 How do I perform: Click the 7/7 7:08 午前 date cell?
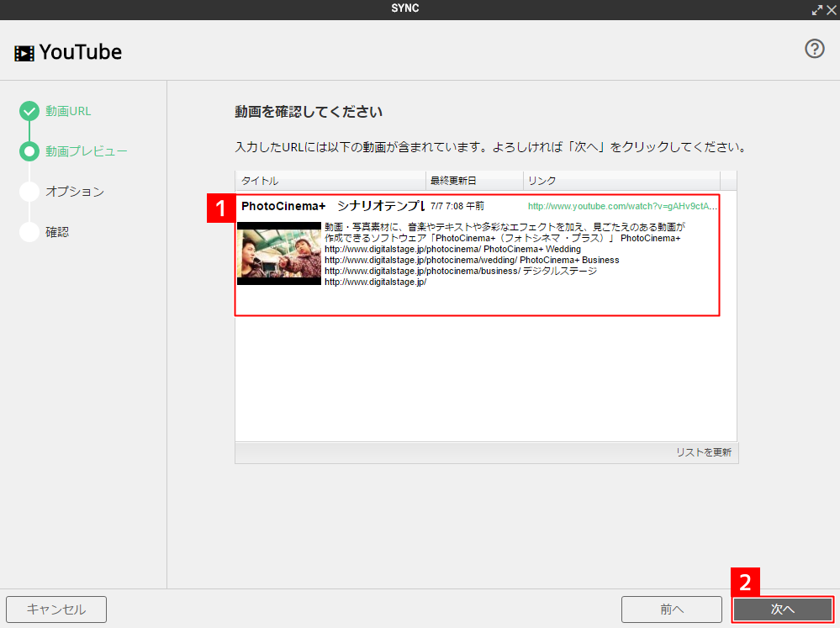(x=457, y=206)
